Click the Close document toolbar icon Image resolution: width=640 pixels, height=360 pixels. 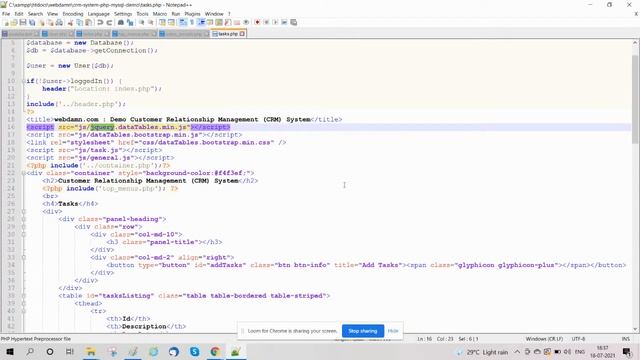pos(42,22)
